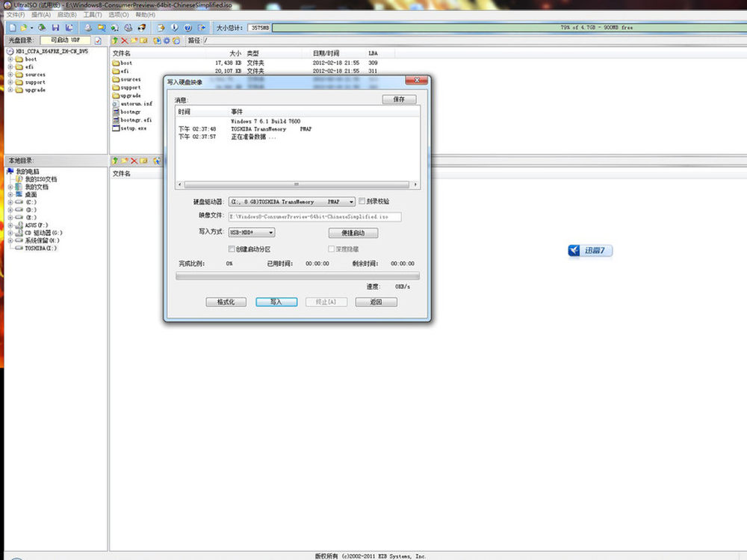Click the 格式化 format button
747x560 pixels.
click(226, 302)
